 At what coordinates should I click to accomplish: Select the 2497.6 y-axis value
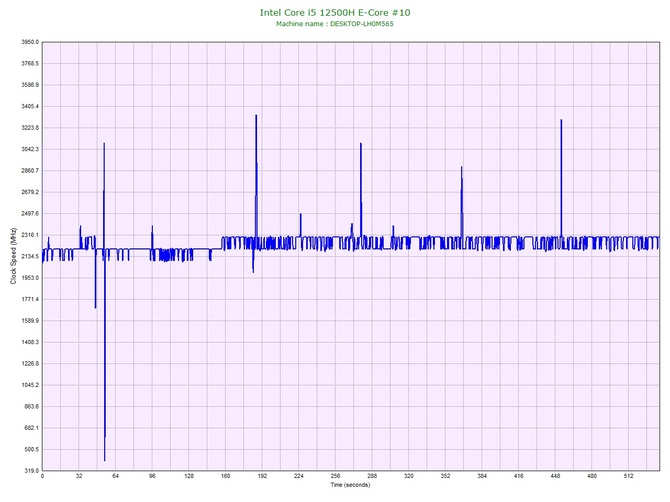[x=30, y=213]
